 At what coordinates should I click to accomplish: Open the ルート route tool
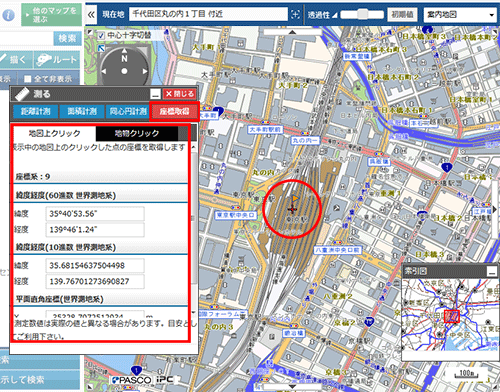click(57, 60)
